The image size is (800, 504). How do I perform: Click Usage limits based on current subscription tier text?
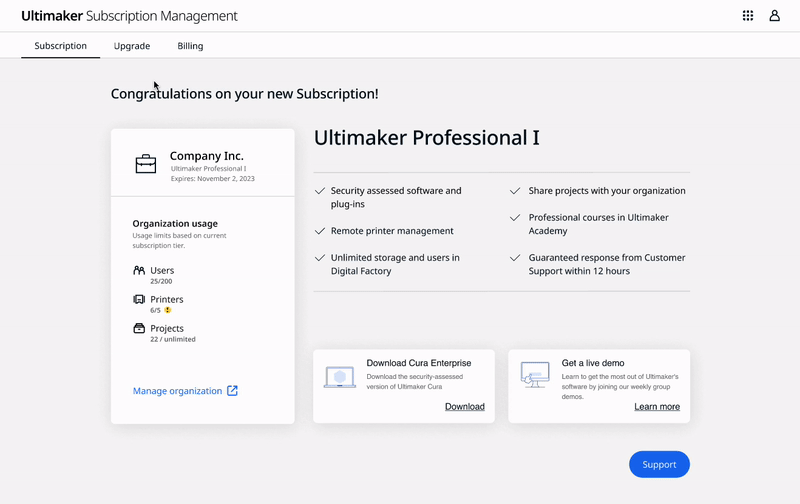click(x=180, y=240)
